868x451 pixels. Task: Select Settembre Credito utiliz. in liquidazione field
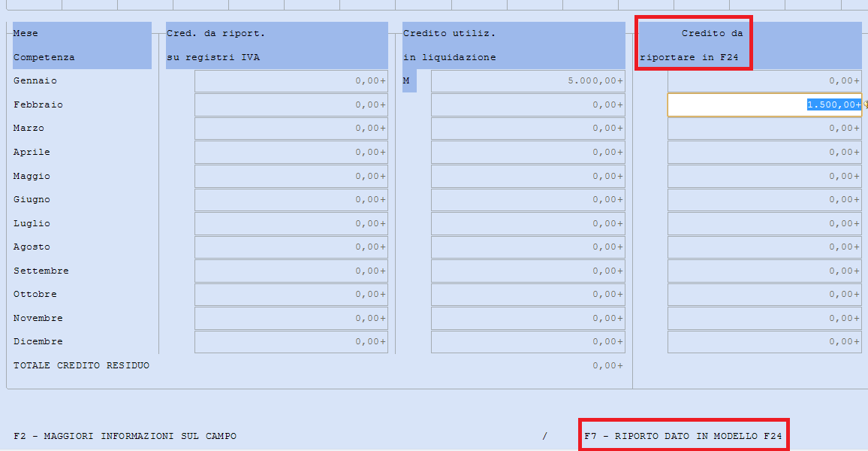[x=528, y=271]
